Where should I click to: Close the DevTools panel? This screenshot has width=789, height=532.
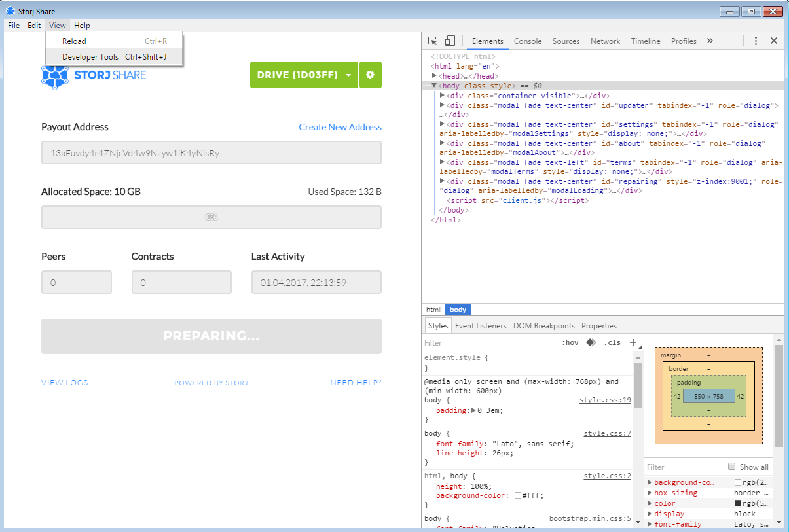click(x=773, y=41)
